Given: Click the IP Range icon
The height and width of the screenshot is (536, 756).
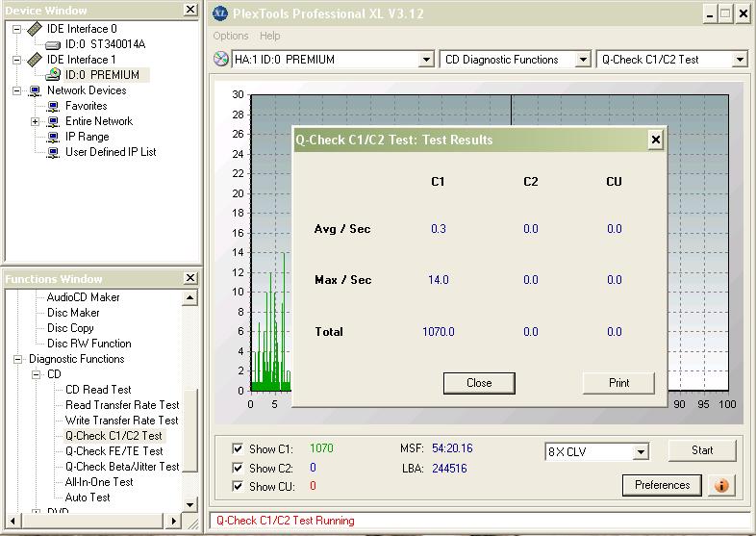Looking at the screenshot, I should pos(53,137).
